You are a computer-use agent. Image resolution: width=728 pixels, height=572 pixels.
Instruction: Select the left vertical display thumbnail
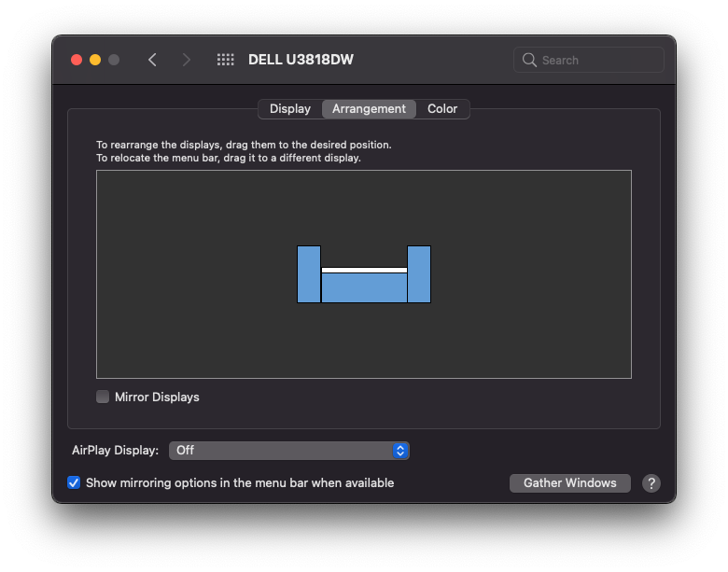(x=309, y=274)
